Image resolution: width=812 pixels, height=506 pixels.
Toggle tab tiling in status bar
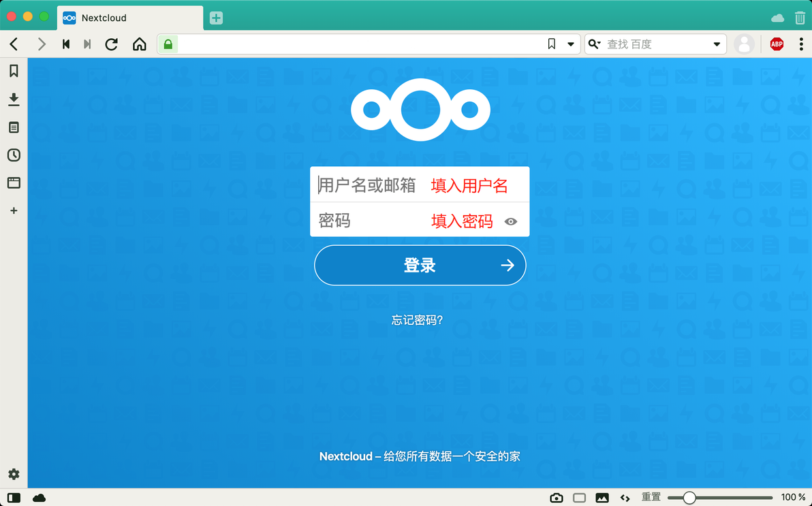point(580,498)
